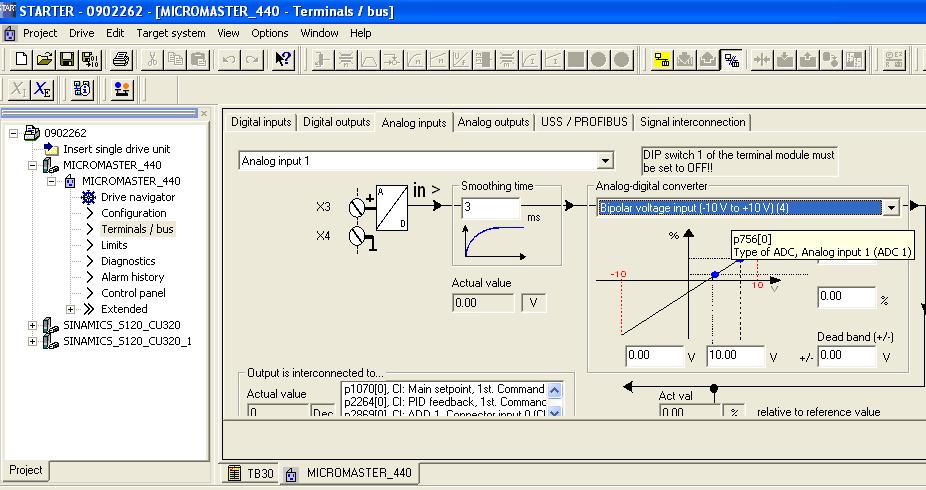Open the Project menu
This screenshot has height=490, width=926.
(40, 33)
